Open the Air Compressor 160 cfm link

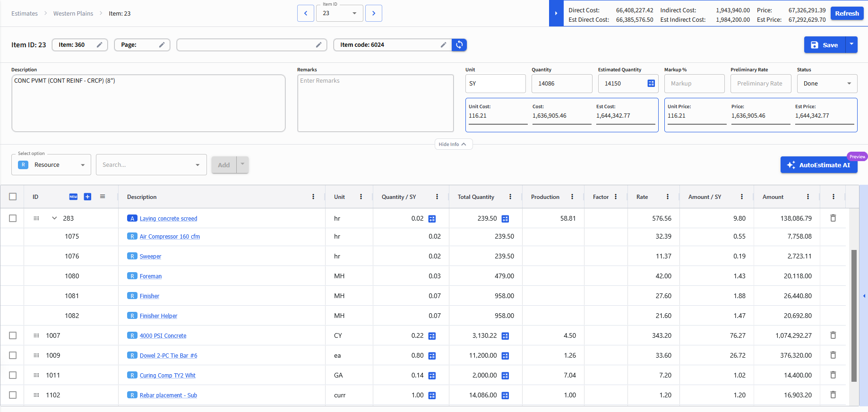170,236
